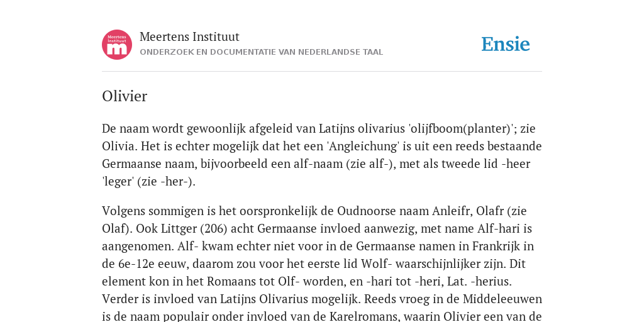Click 'Olivia' reference in first paragraph
This screenshot has width=644, height=322.
tap(118, 146)
